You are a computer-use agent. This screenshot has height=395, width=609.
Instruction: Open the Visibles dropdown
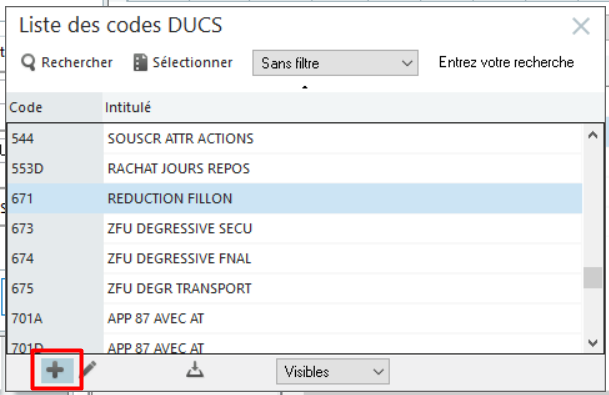pos(333,372)
